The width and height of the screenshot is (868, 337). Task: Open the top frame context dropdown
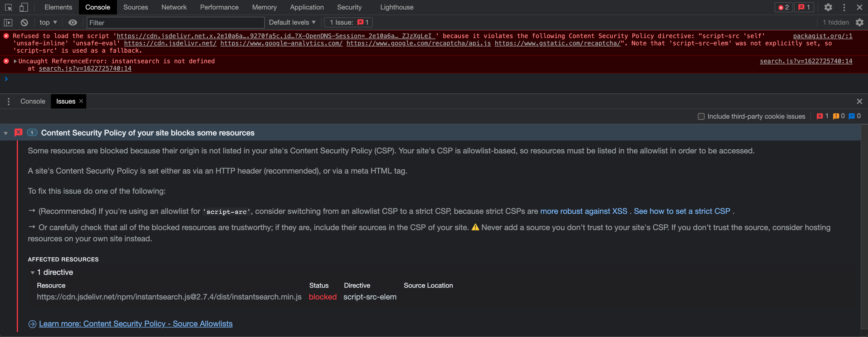point(48,22)
